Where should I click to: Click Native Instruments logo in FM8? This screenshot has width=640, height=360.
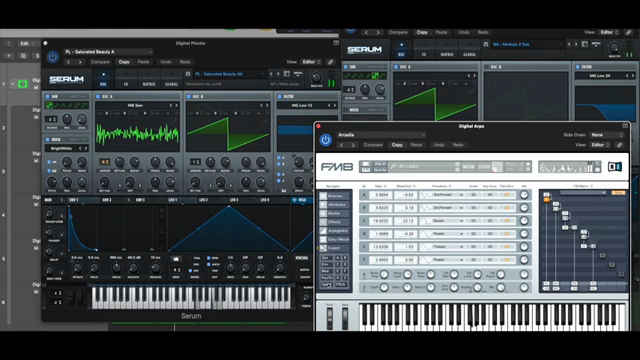[615, 167]
